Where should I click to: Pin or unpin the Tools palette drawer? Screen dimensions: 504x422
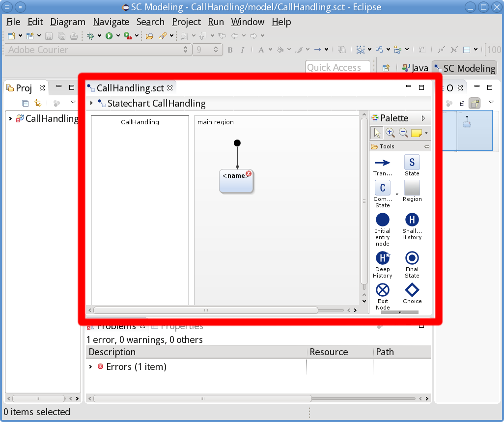click(x=426, y=146)
